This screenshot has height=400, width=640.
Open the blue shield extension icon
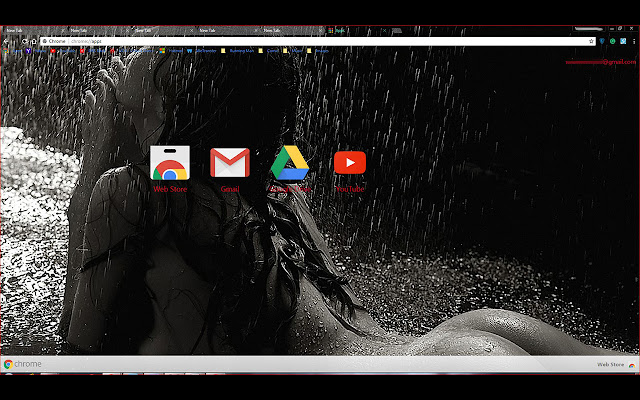tap(602, 41)
